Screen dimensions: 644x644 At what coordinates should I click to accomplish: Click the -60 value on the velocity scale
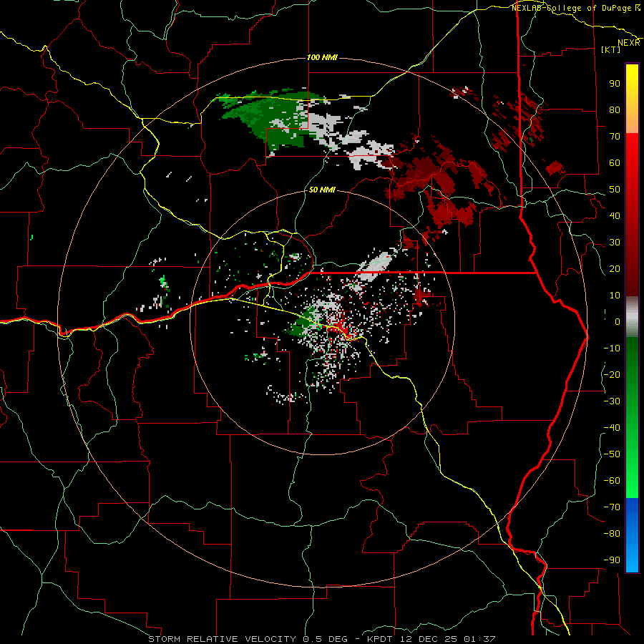612,481
